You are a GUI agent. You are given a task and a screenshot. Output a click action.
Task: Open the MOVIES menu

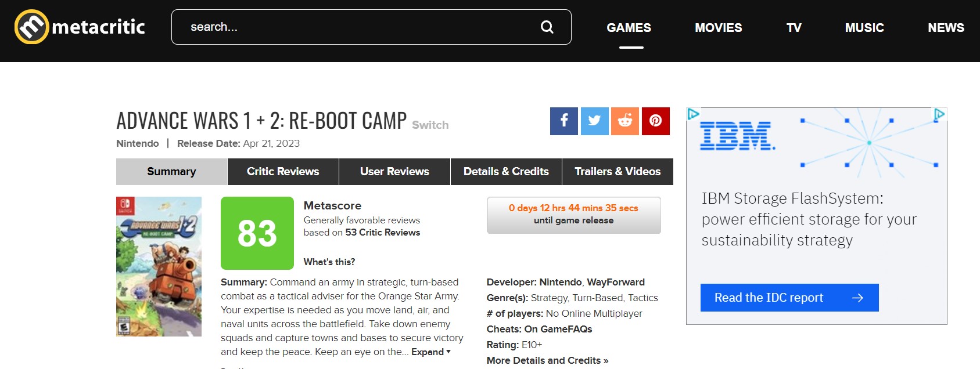tap(719, 28)
